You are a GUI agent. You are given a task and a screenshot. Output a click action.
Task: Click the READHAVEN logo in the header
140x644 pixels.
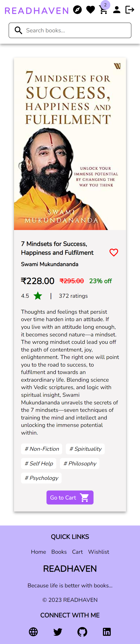[37, 10]
